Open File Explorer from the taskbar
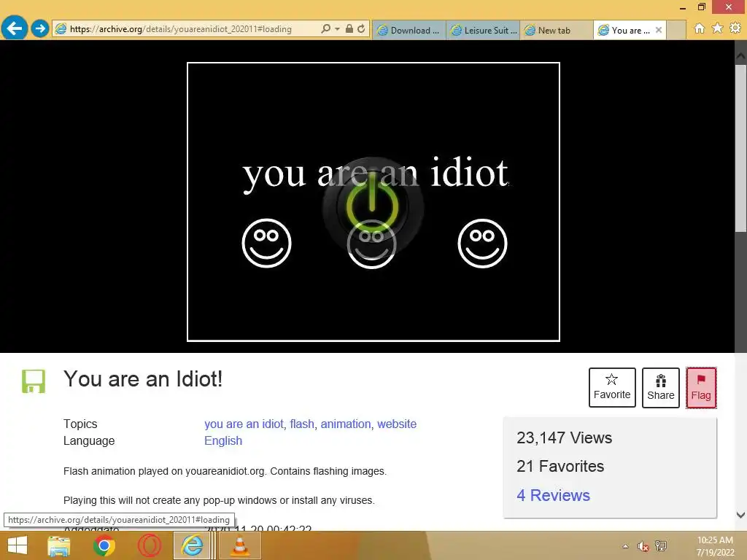The image size is (747, 560). (59, 545)
